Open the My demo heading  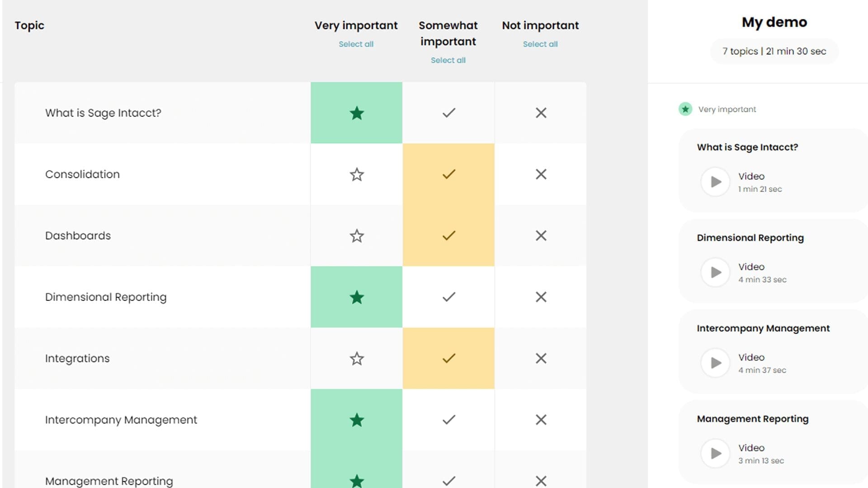click(x=774, y=22)
